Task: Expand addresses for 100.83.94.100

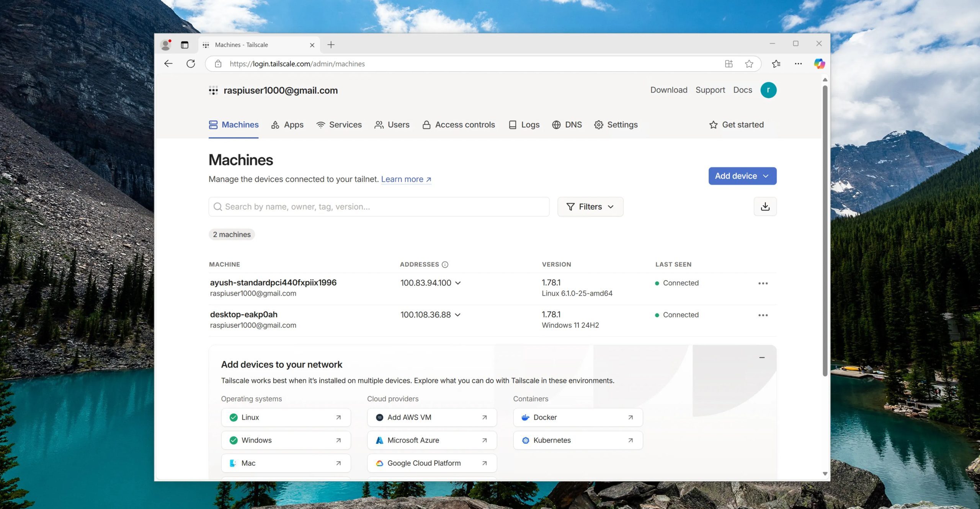Action: pyautogui.click(x=458, y=283)
